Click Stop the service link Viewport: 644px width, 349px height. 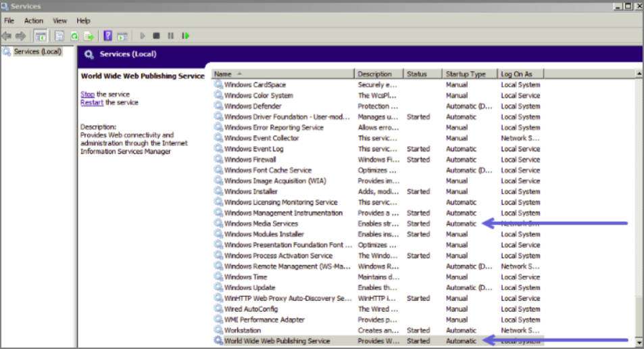(x=87, y=94)
